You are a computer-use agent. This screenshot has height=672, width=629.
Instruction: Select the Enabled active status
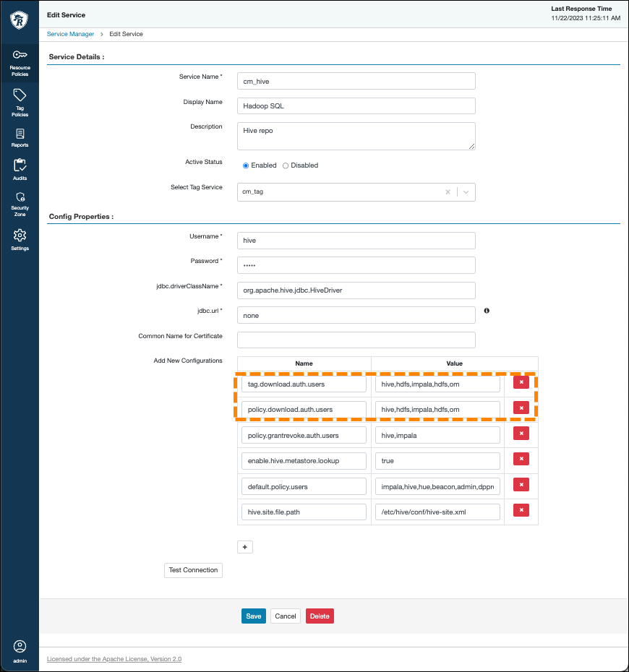click(246, 165)
